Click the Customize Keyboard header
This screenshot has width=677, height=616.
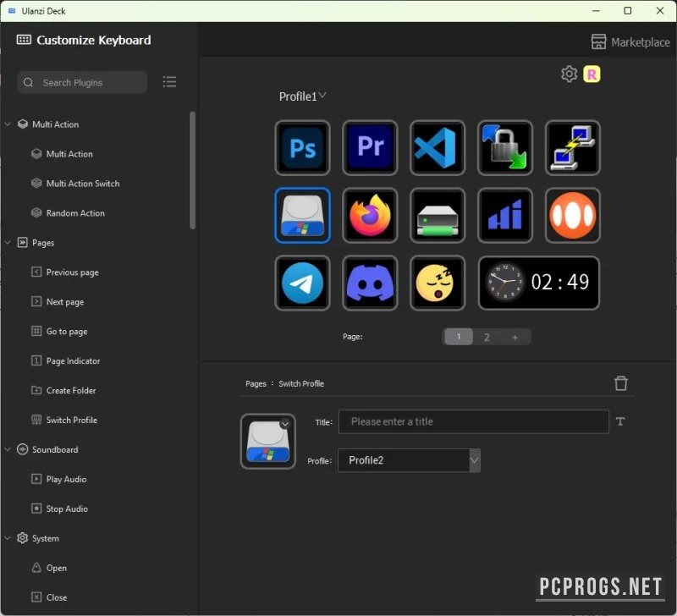[84, 40]
